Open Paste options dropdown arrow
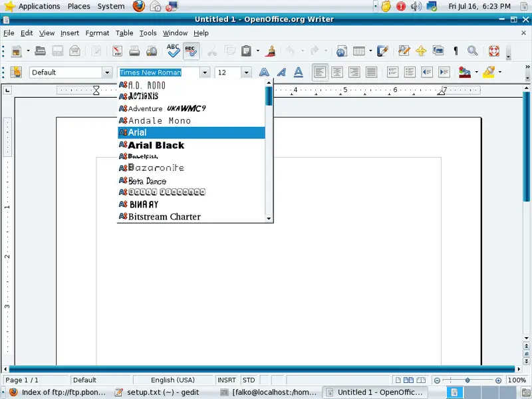 pos(258,51)
